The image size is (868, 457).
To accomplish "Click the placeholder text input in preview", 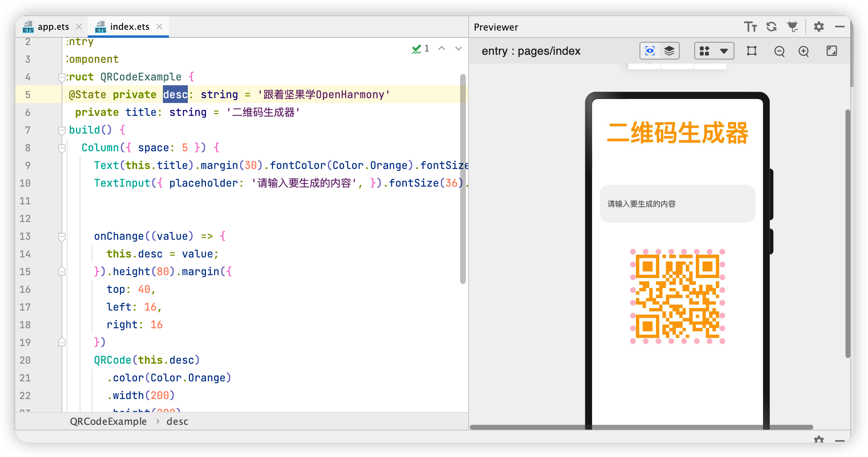I will coord(677,204).
